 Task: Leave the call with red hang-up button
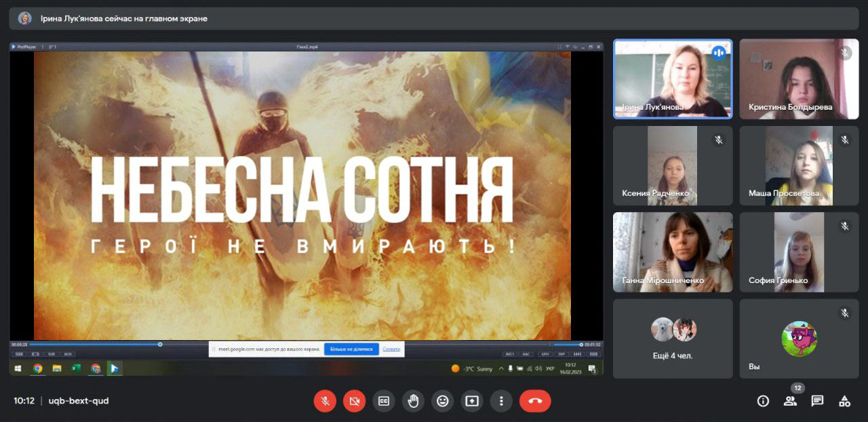pyautogui.click(x=535, y=401)
